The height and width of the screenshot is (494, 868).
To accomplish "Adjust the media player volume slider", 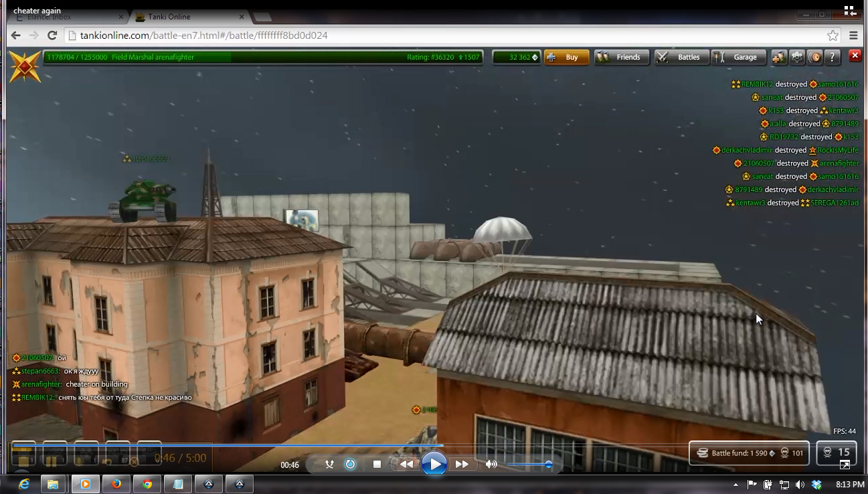I will (x=529, y=465).
